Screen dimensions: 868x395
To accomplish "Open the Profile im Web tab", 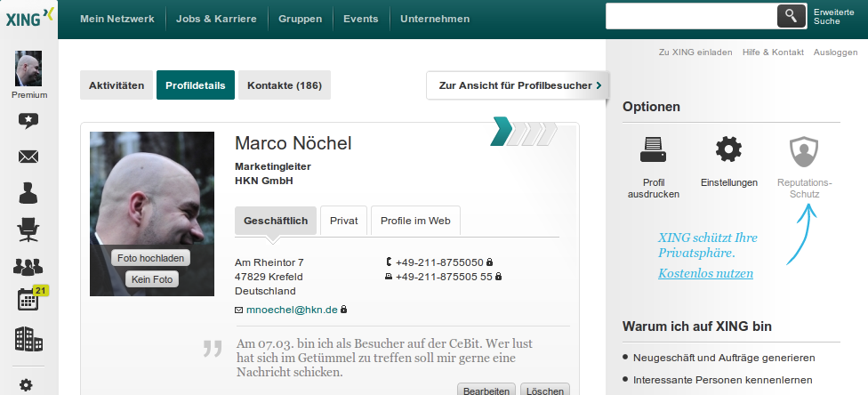I will [415, 221].
